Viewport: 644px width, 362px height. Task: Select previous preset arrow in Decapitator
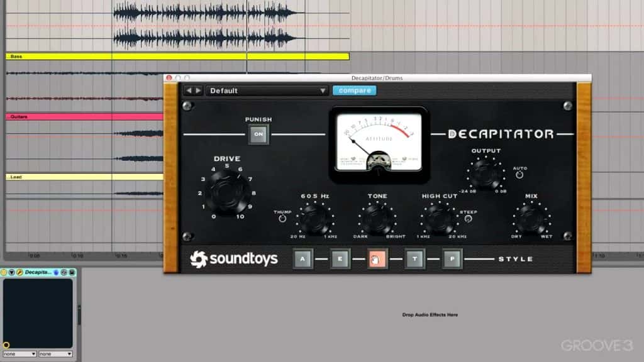click(x=188, y=90)
